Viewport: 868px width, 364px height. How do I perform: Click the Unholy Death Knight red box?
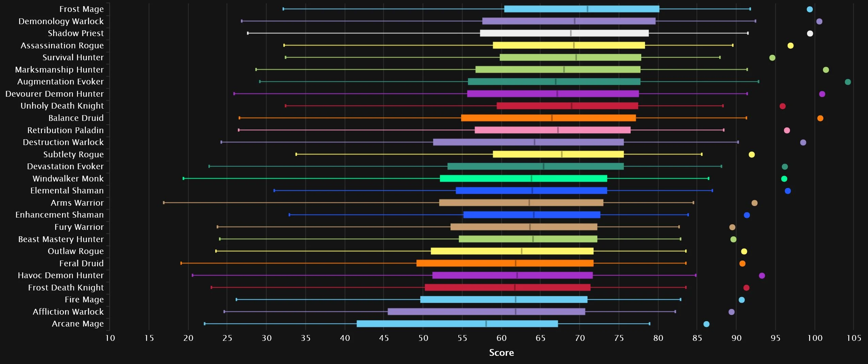click(567, 106)
